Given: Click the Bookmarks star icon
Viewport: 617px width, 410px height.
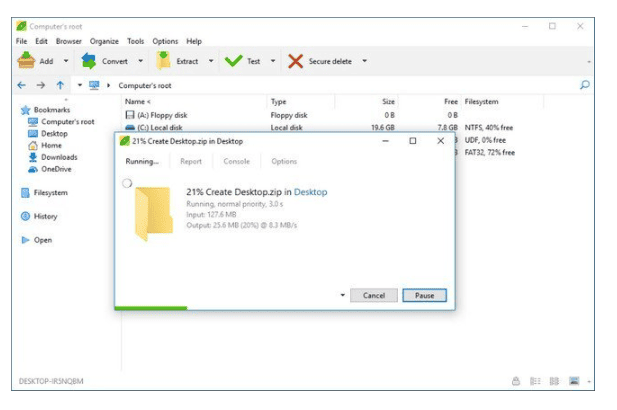Looking at the screenshot, I should pyautogui.click(x=26, y=110).
